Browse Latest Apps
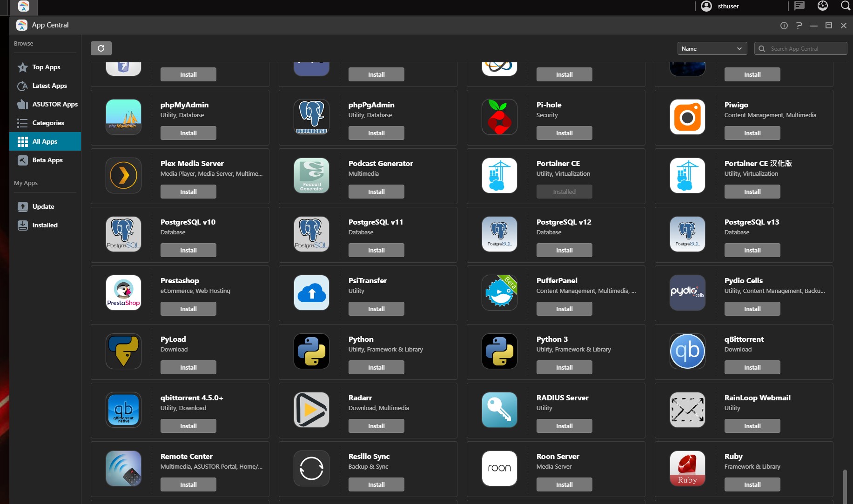853x504 pixels. 45,86
